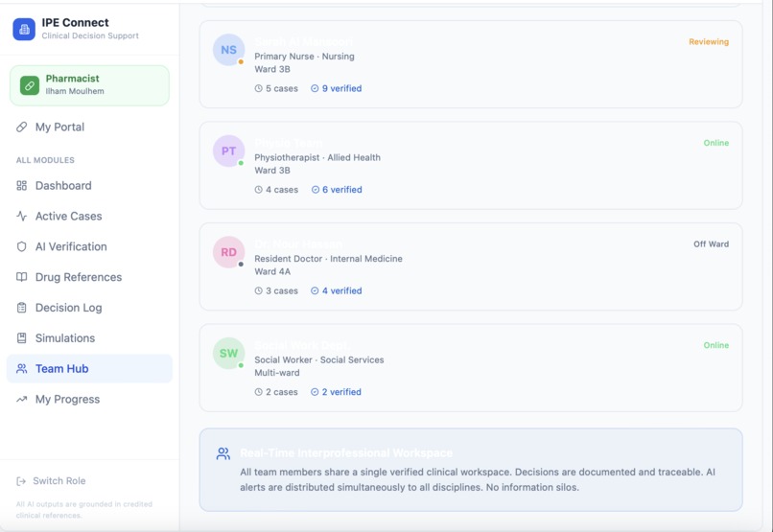Click the clock icon beside 2 cases
Screen dimensions: 773x532
pos(258,392)
